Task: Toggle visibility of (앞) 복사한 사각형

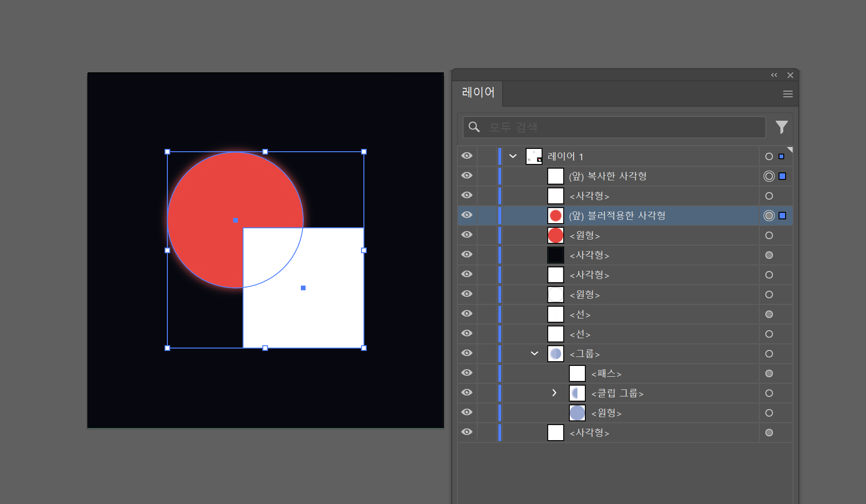Action: 467,176
